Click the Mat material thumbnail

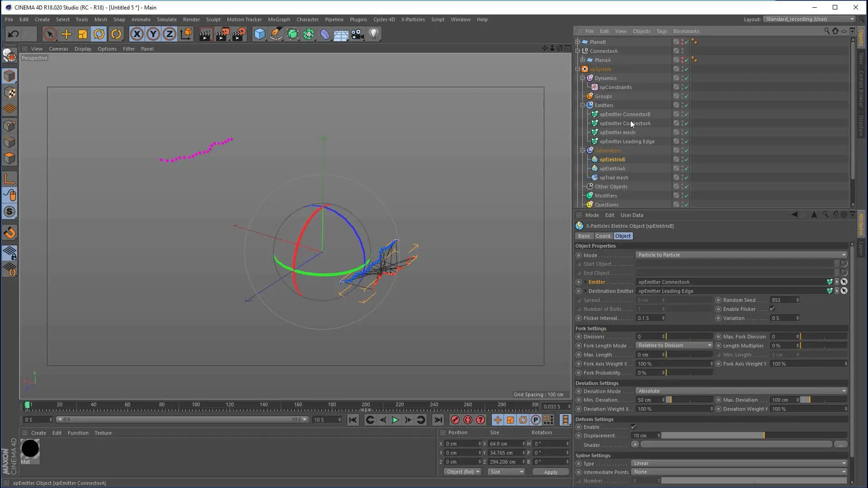pyautogui.click(x=30, y=449)
